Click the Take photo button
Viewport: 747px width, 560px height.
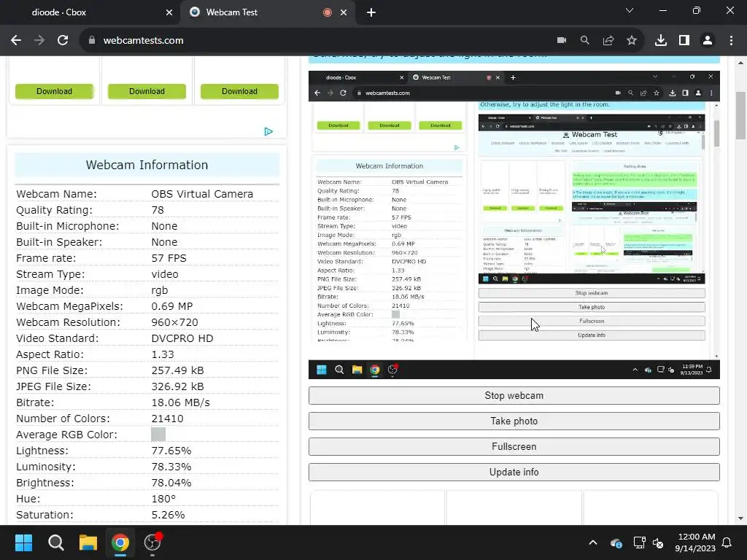pyautogui.click(x=514, y=421)
